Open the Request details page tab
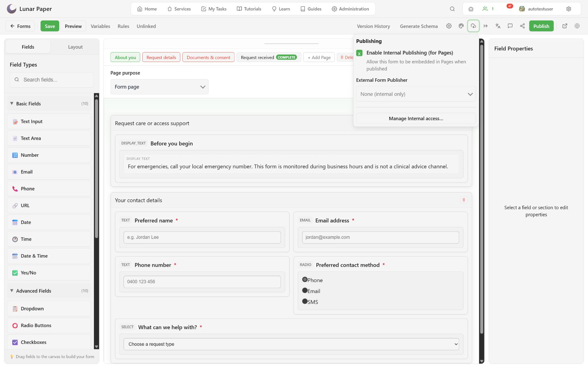 [x=161, y=57]
